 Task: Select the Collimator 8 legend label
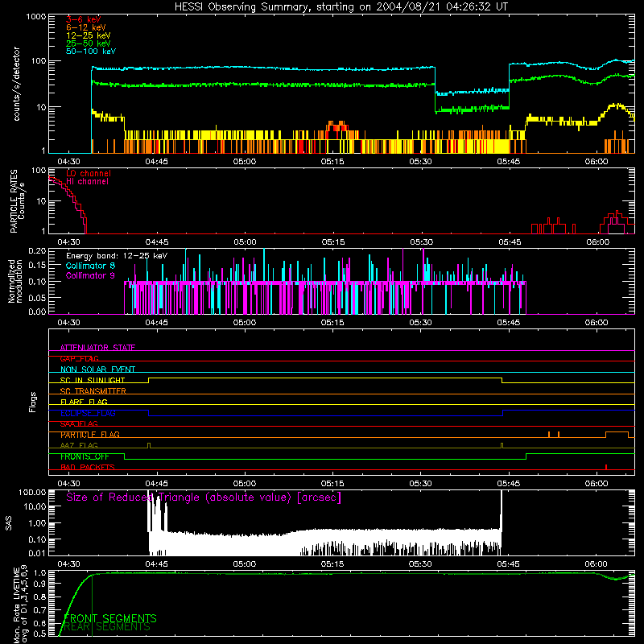[90, 266]
